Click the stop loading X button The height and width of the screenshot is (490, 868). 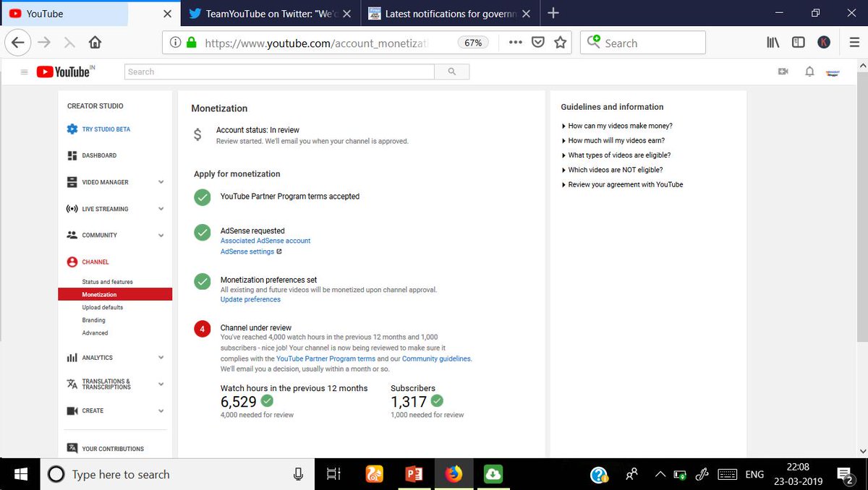pyautogui.click(x=69, y=43)
